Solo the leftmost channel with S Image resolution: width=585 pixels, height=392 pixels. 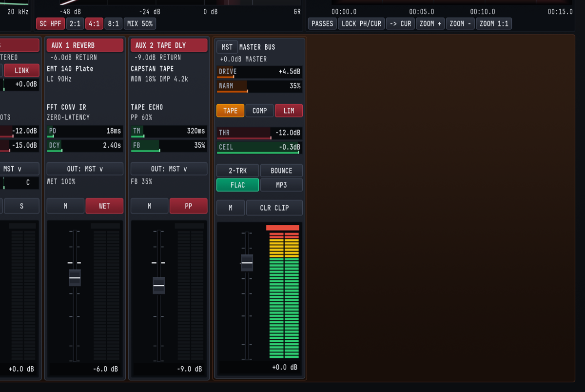pos(21,206)
